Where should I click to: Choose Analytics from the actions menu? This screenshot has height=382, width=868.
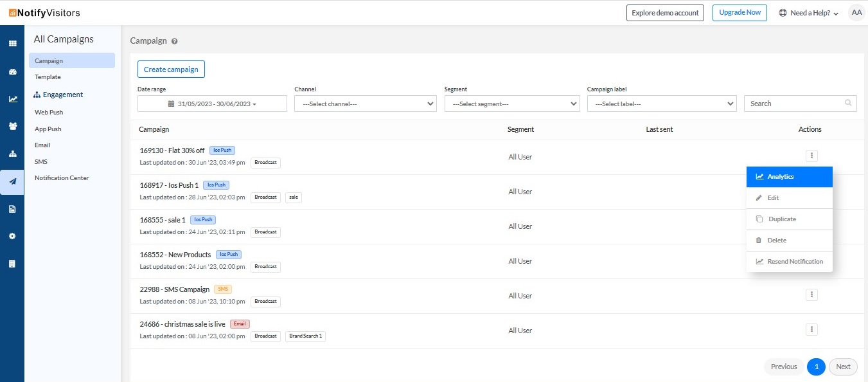coord(790,177)
